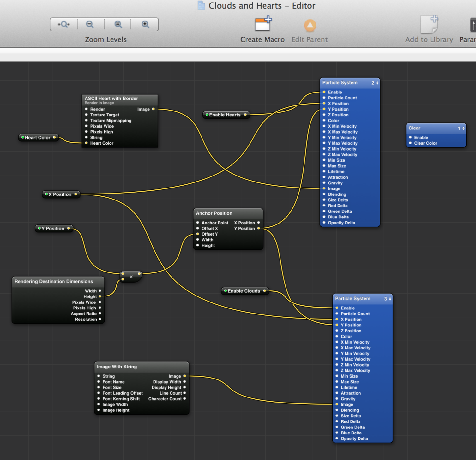This screenshot has height=460, width=476.
Task: Click the Height output port of Rendering Destination
Action: coord(100,297)
